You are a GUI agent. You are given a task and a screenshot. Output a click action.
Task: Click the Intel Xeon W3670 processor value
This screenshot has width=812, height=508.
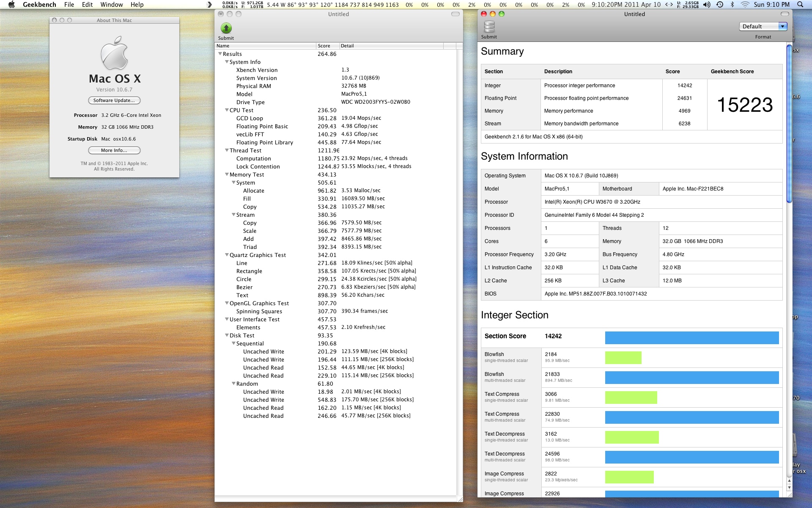click(x=592, y=202)
